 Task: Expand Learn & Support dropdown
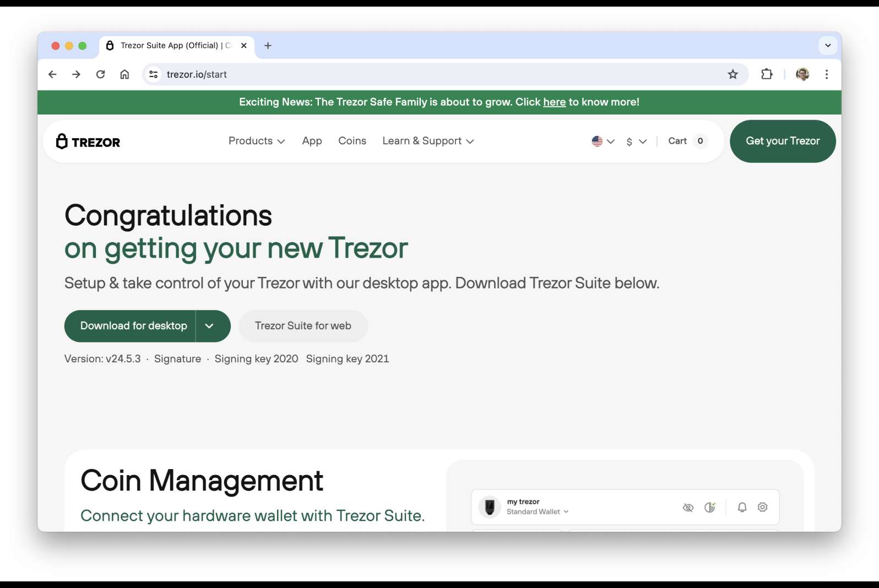point(428,141)
